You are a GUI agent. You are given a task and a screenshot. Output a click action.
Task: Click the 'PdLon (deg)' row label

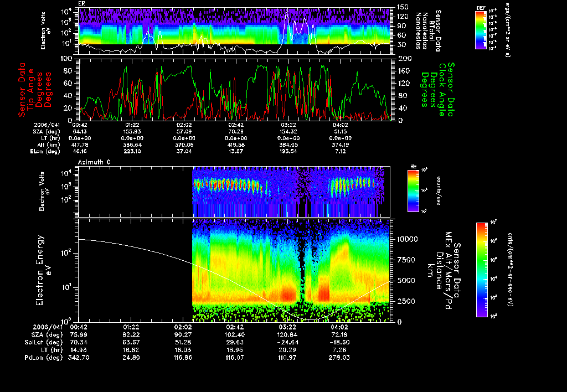43,357
